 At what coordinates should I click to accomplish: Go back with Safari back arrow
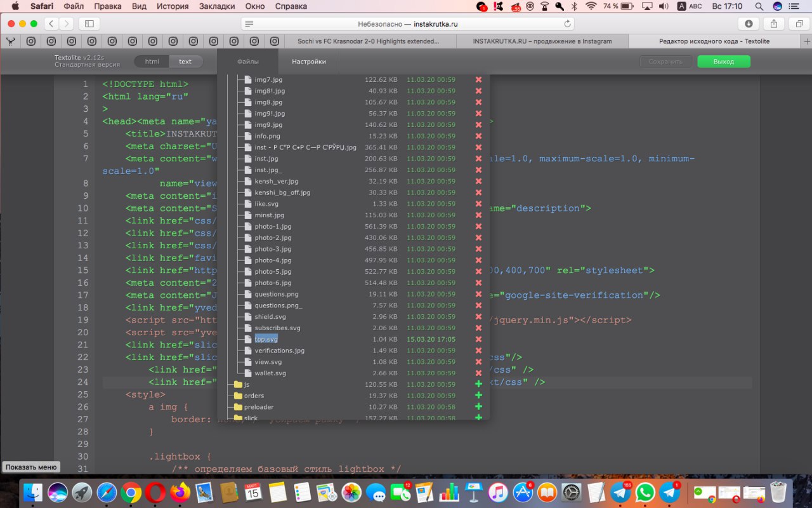(51, 23)
